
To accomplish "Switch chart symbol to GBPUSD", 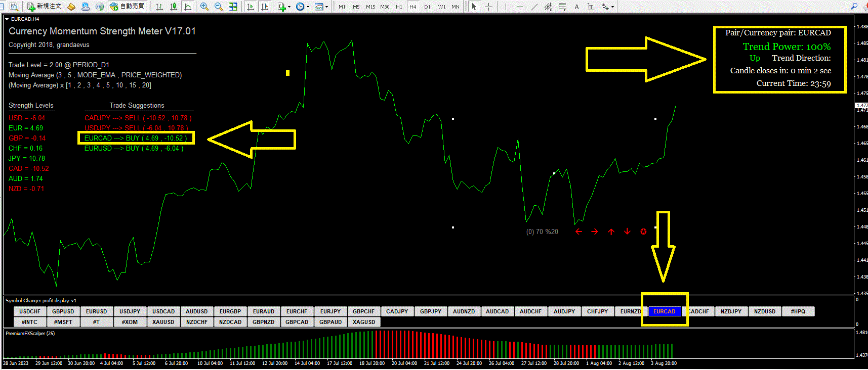I will (x=63, y=311).
